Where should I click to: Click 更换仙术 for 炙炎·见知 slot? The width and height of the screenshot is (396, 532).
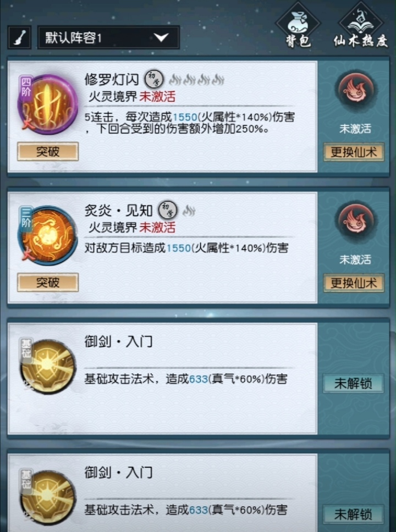(354, 282)
